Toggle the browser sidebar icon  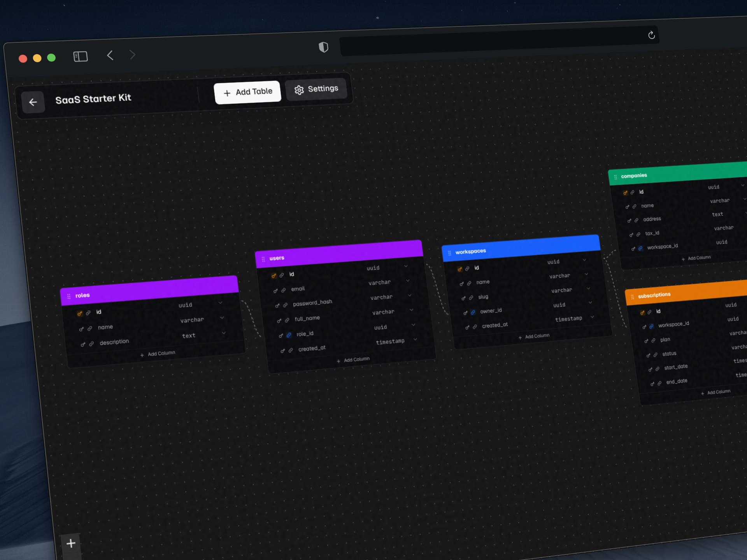[81, 57]
